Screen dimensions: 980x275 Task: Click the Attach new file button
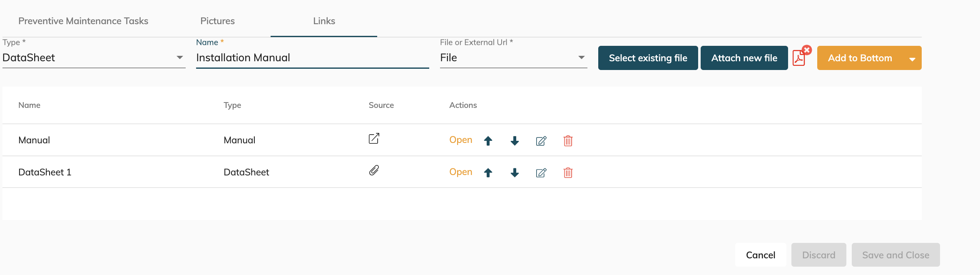(x=744, y=58)
